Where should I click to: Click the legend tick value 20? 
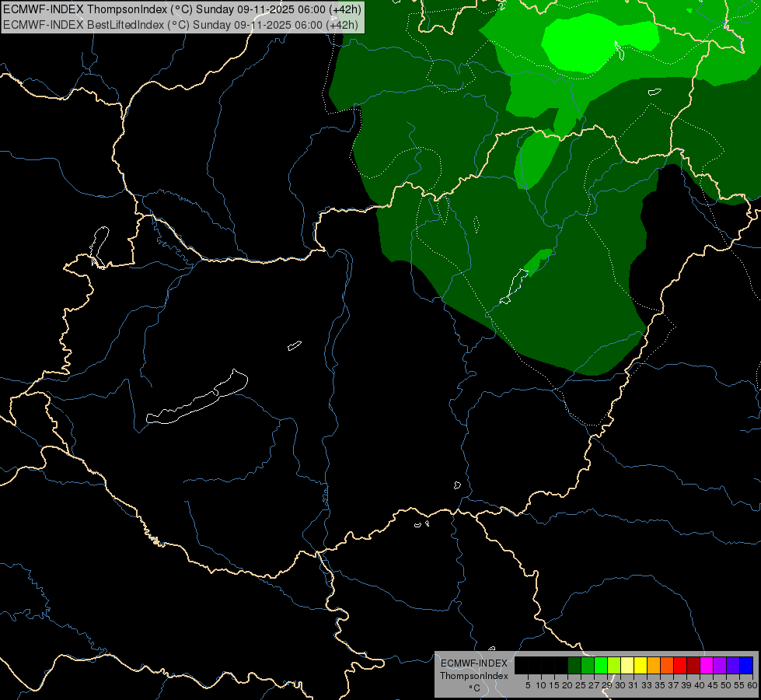click(567, 685)
